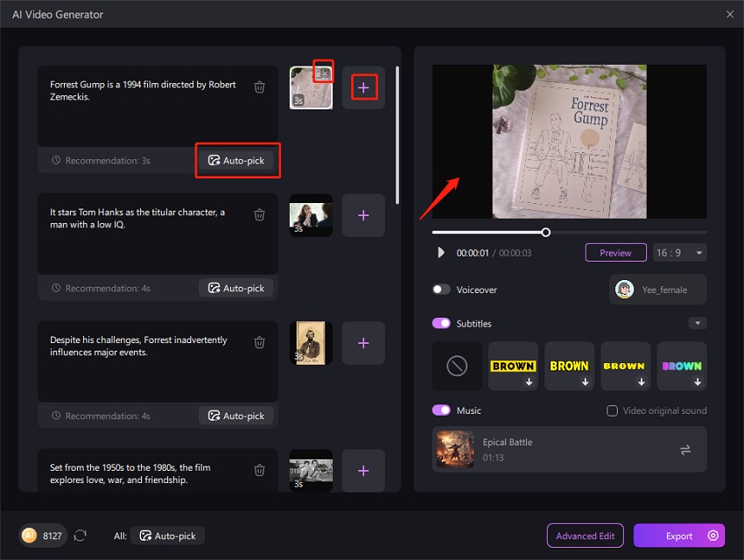Auto-pick media for 'Despite his challenges' scene

(x=235, y=416)
